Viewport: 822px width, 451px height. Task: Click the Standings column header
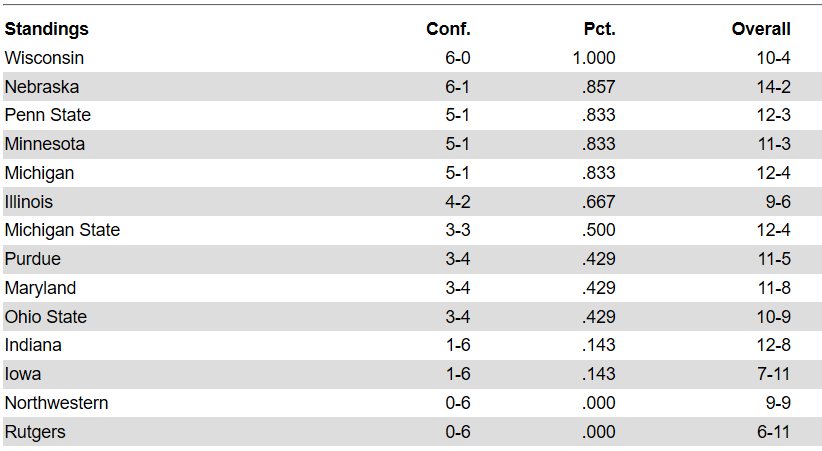point(47,29)
